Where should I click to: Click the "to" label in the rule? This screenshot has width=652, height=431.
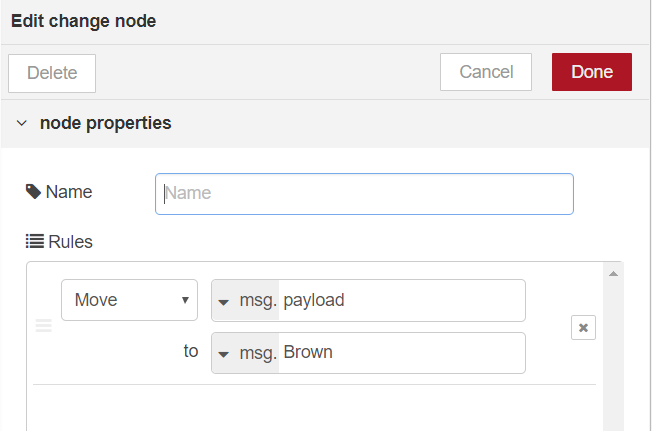(190, 352)
